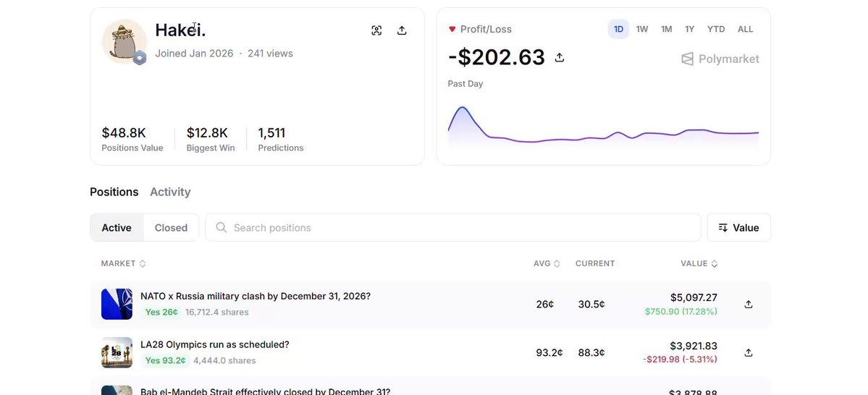
Task: Click the $12.8K Biggest Win stat
Action: pyautogui.click(x=211, y=139)
